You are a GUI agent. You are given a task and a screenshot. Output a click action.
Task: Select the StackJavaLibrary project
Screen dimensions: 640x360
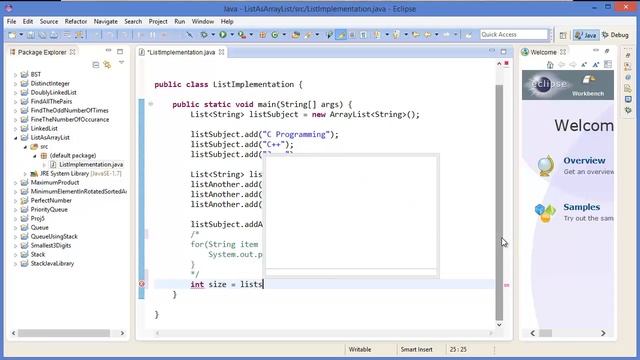pos(52,263)
